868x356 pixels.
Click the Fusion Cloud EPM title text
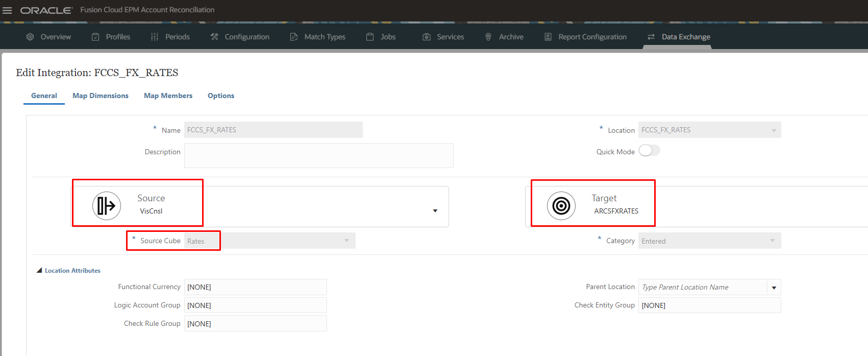click(x=147, y=10)
